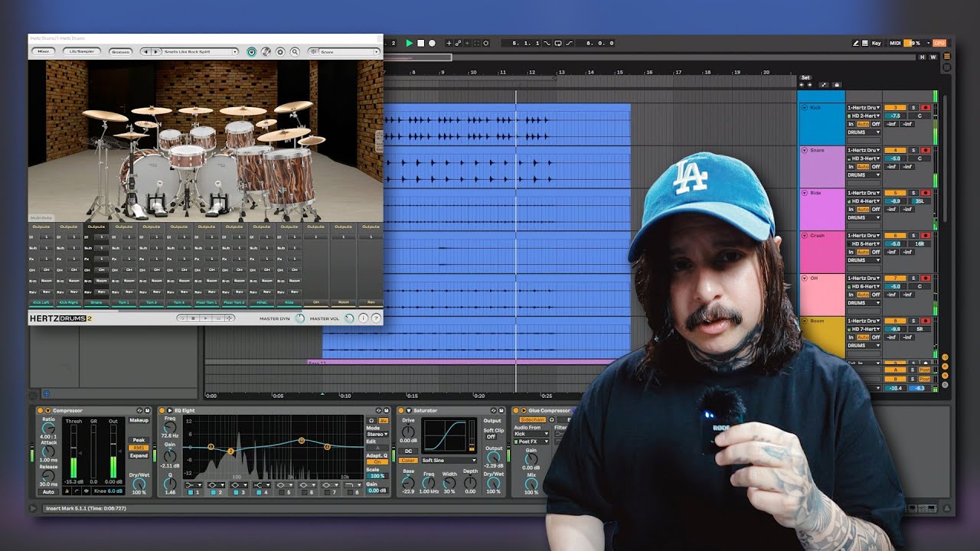Viewport: 980px width, 551px height.
Task: Select Peak mode in Compressor
Action: 139,440
